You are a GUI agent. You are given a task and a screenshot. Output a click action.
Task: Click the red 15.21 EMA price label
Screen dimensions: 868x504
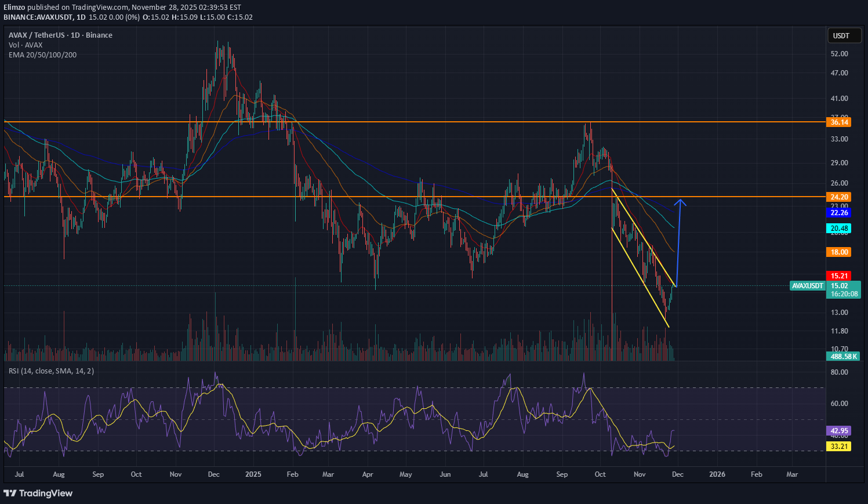click(839, 276)
